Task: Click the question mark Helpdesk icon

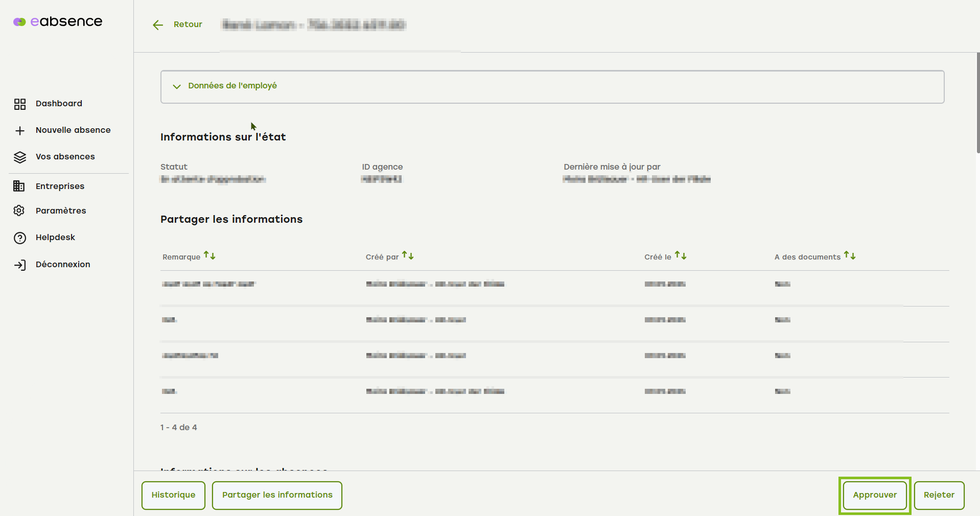Action: click(20, 238)
